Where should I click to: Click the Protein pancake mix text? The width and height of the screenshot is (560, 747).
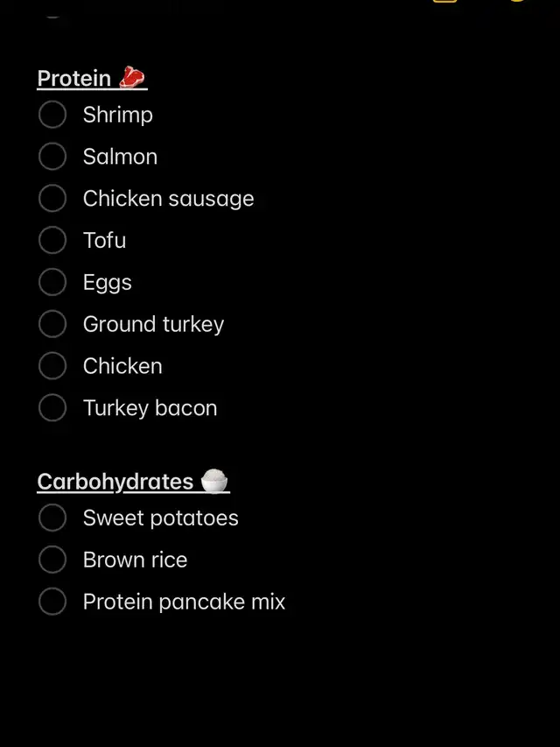(184, 602)
